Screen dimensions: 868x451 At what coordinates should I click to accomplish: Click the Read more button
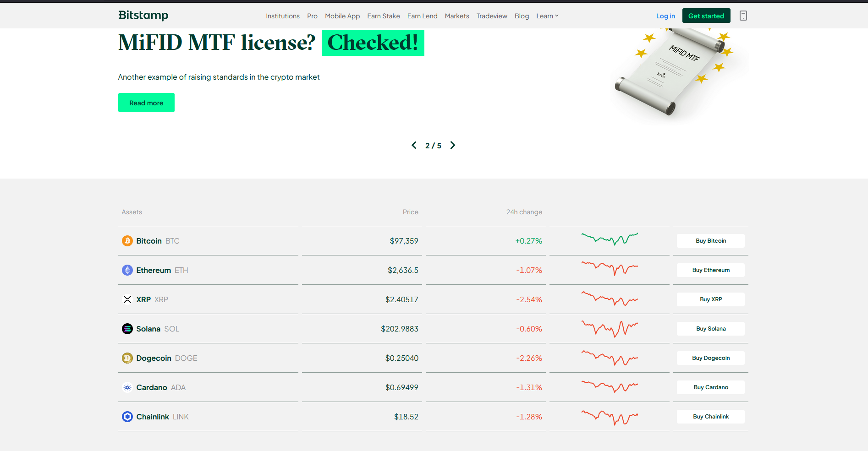tap(146, 103)
